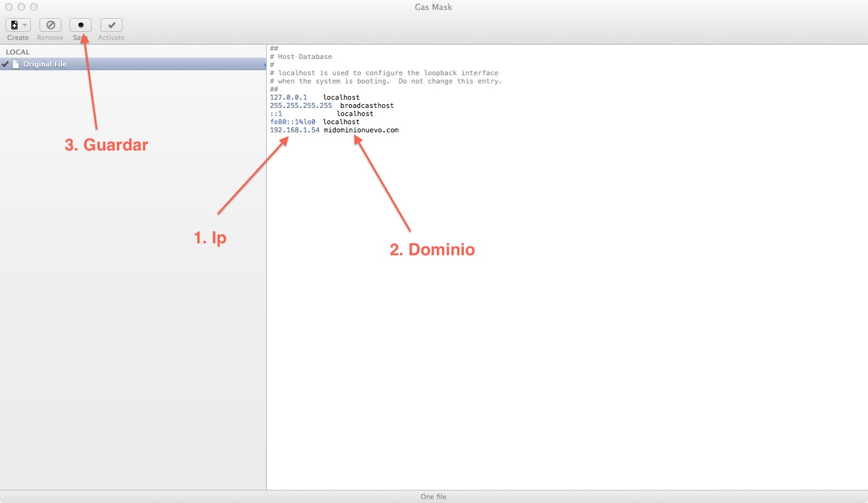This screenshot has width=868, height=503.
Task: Place cursor on the 192.168.1.54 IP address
Action: (294, 130)
